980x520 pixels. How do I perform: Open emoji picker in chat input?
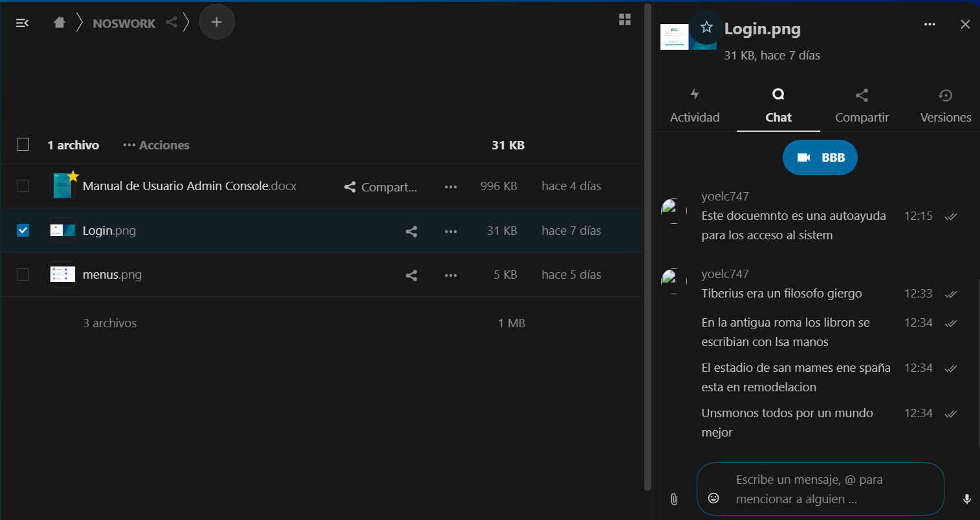(713, 497)
